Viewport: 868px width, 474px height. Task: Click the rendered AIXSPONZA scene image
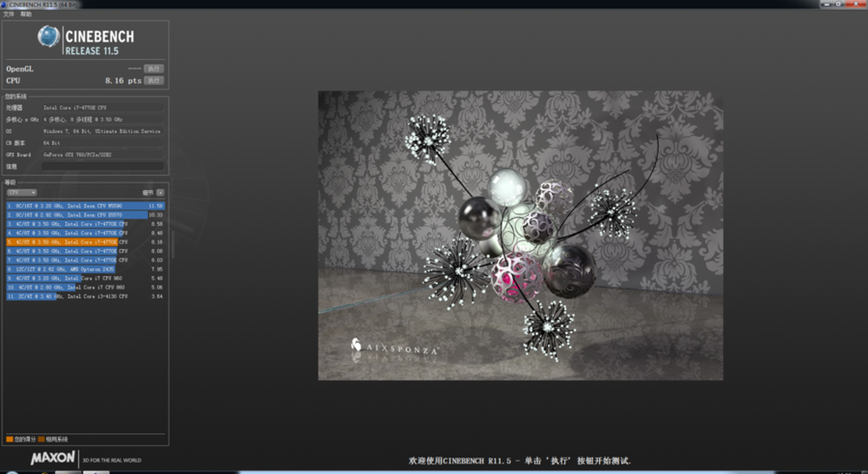520,235
